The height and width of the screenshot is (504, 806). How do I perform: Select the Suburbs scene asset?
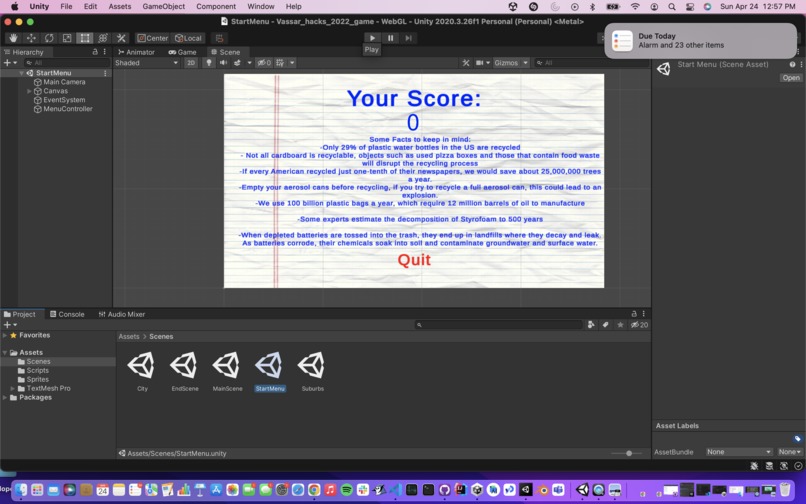click(x=313, y=372)
